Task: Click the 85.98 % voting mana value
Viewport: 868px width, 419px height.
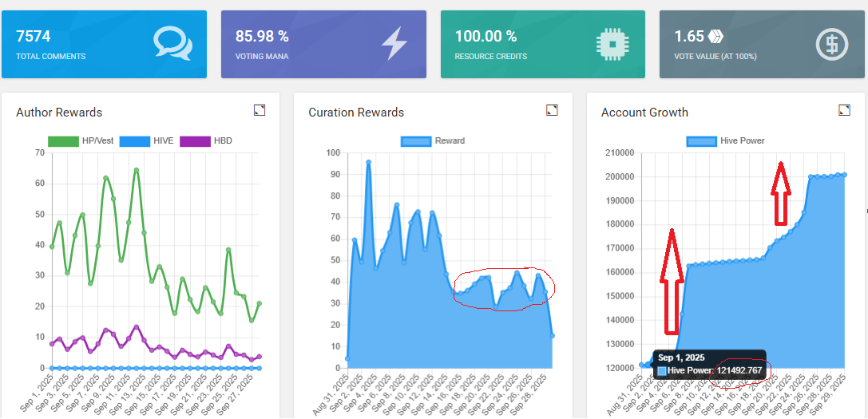Action: (262, 36)
